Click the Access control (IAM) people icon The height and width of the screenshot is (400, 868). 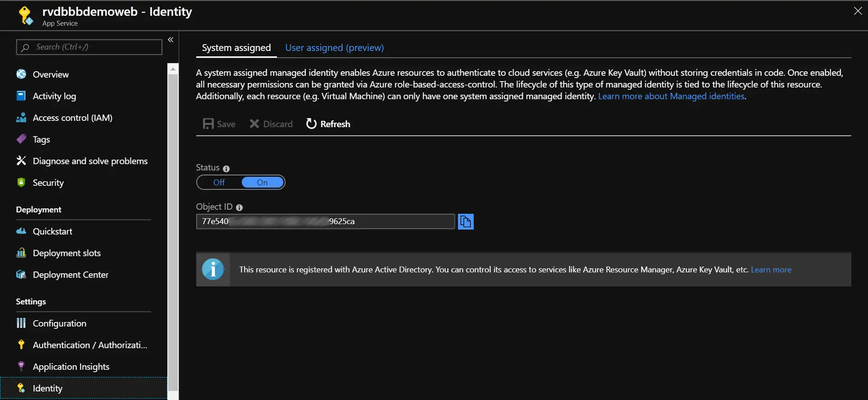point(21,117)
